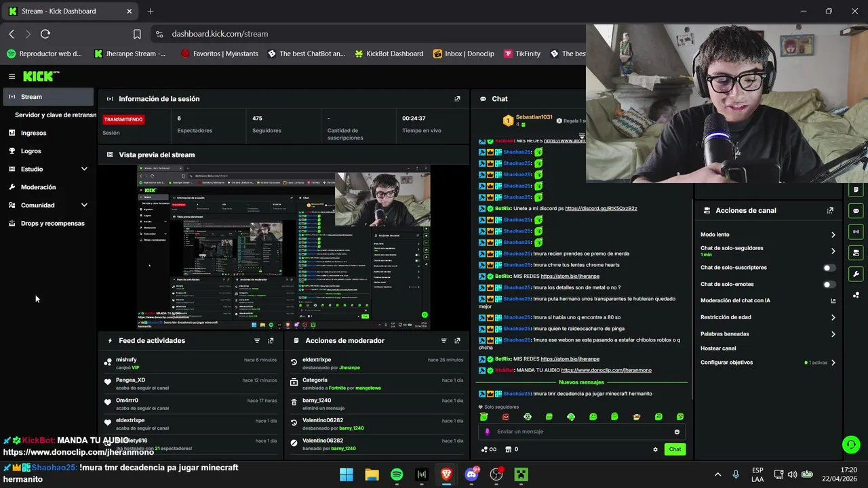Open Modo lento options arrow

click(x=833, y=235)
